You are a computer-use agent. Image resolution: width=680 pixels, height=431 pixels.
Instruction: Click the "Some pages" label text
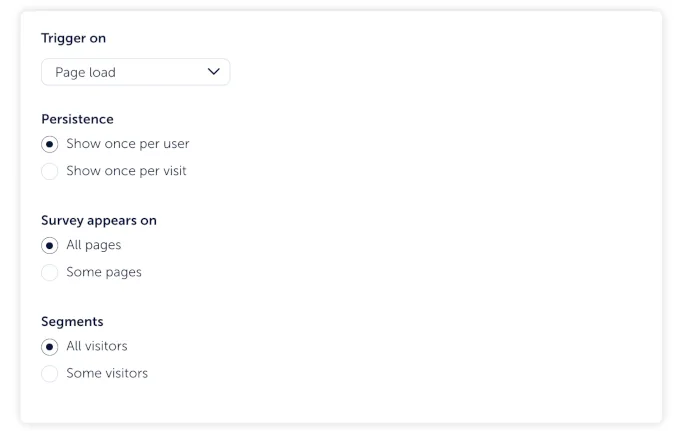[104, 272]
